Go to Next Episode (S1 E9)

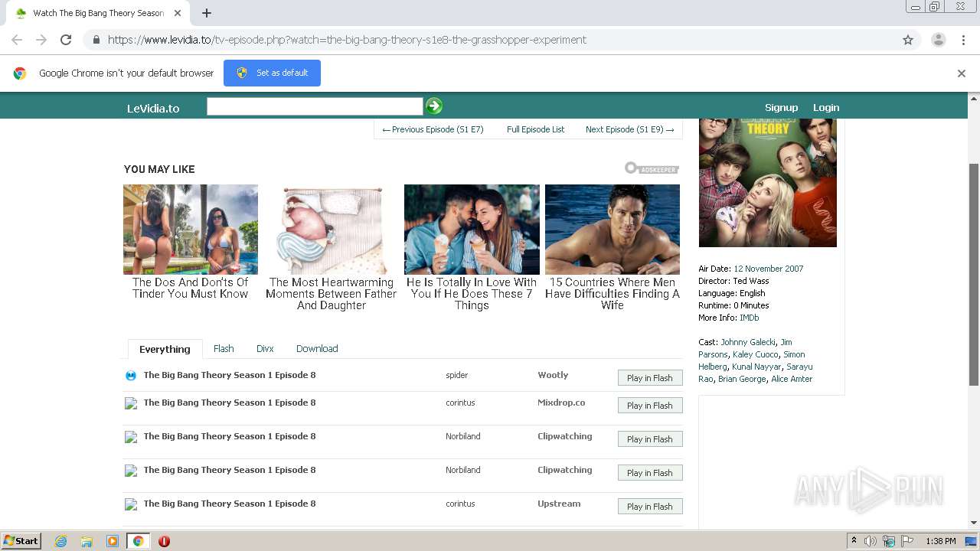[x=629, y=129]
